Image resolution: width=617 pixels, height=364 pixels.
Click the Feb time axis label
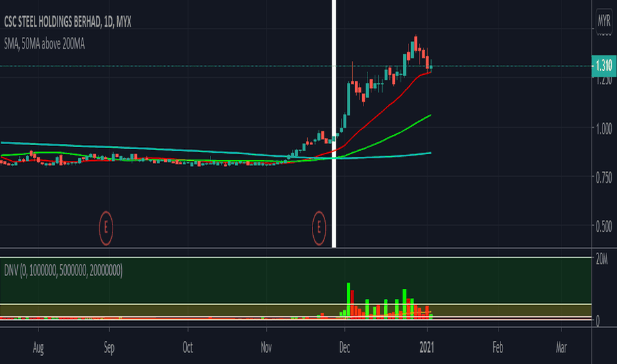(x=498, y=348)
